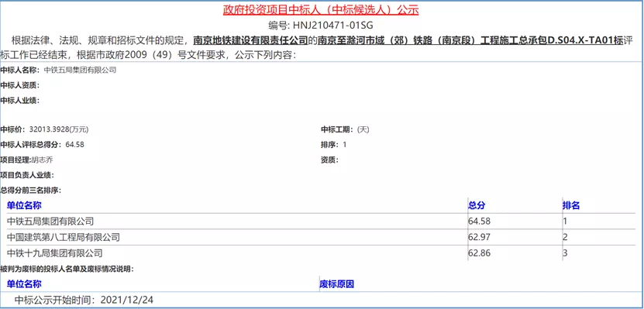Click the 单位名称 column header in ranking table
The image size is (644, 309).
[x=24, y=205]
